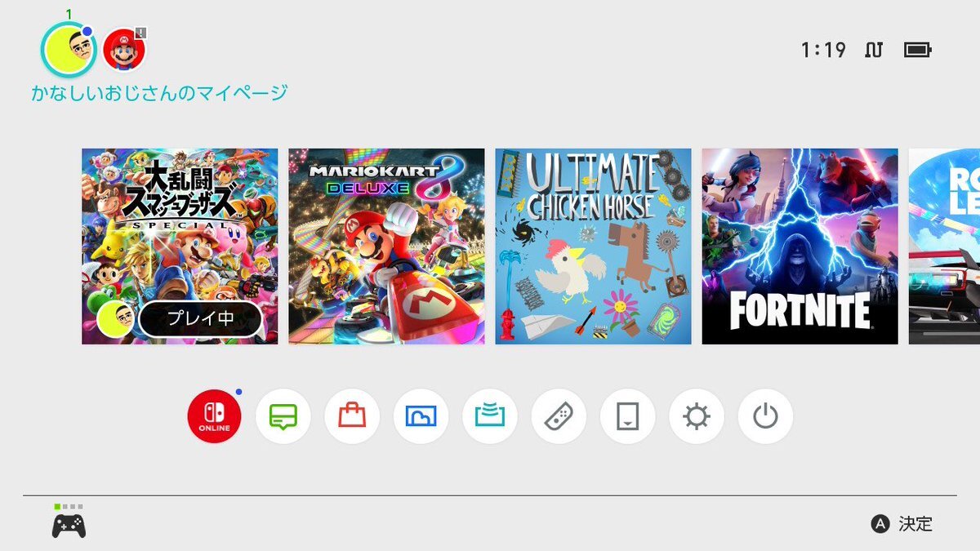Open the かなしいおじさんのマイページ link

tap(159, 93)
